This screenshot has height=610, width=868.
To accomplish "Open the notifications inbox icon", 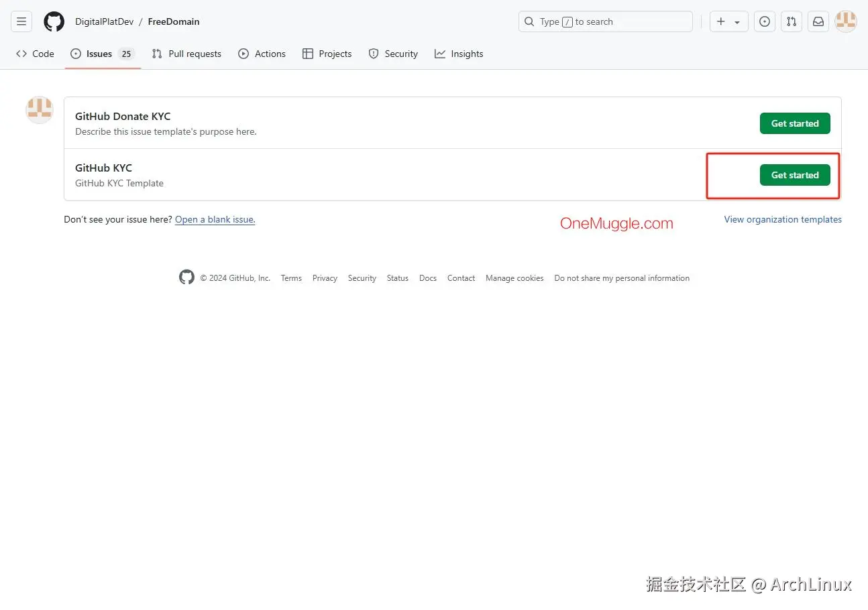I will tap(818, 21).
